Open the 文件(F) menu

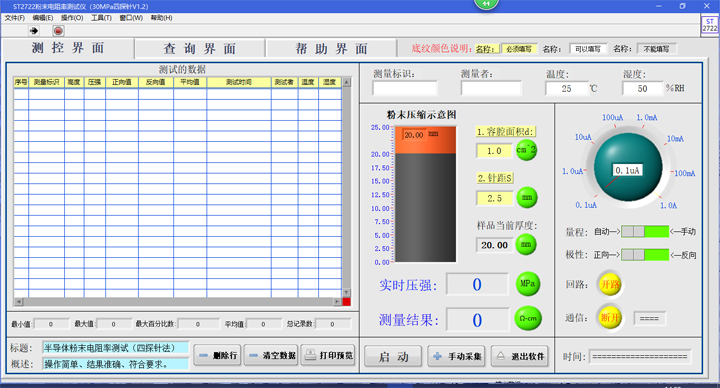tap(15, 17)
